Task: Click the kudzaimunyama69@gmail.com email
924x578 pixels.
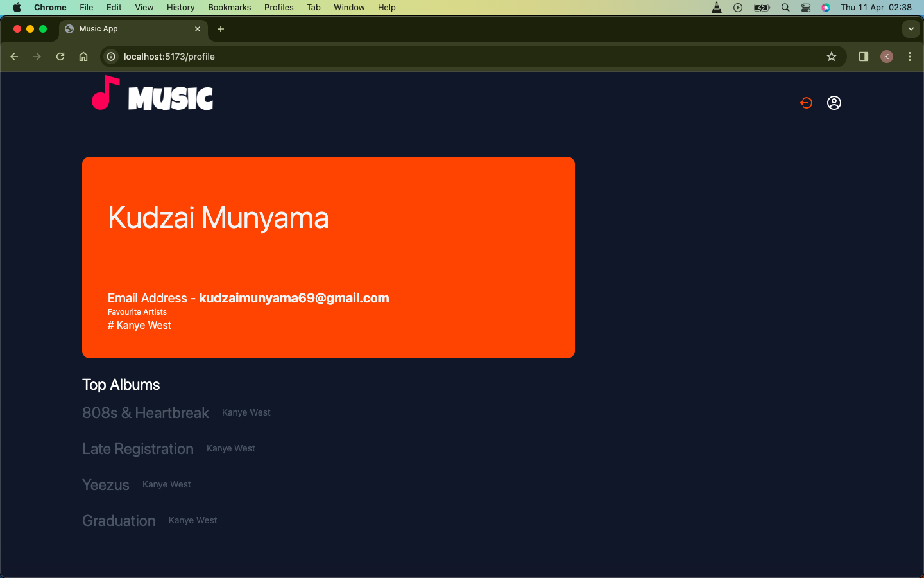Action: point(294,298)
